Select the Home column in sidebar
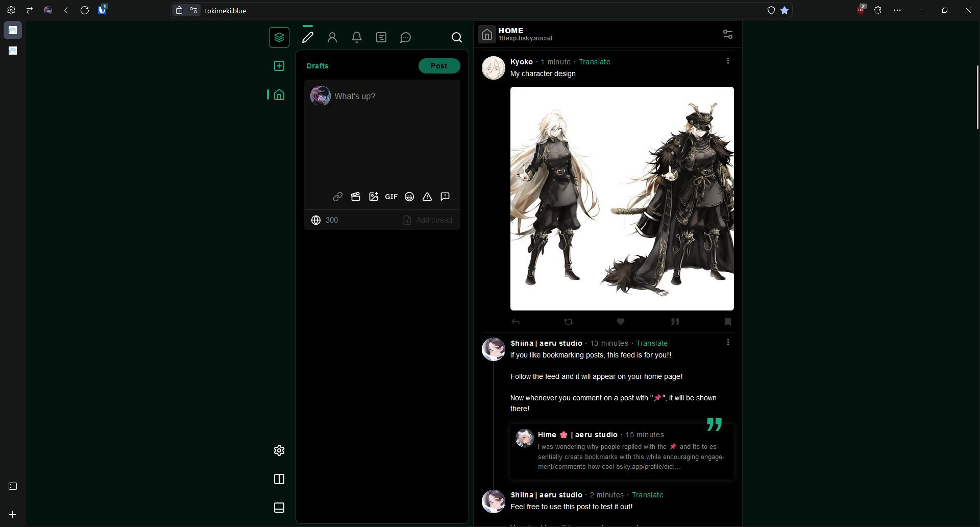The image size is (980, 527). pyautogui.click(x=279, y=95)
